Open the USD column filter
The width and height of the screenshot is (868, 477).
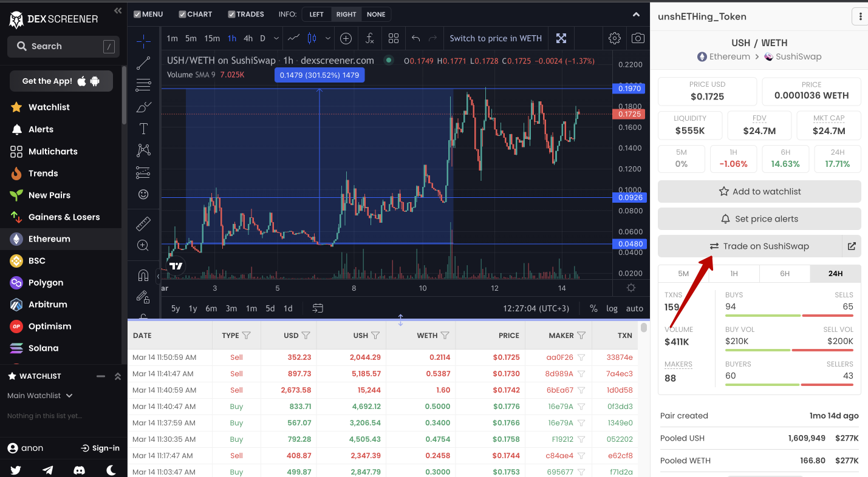coord(306,336)
